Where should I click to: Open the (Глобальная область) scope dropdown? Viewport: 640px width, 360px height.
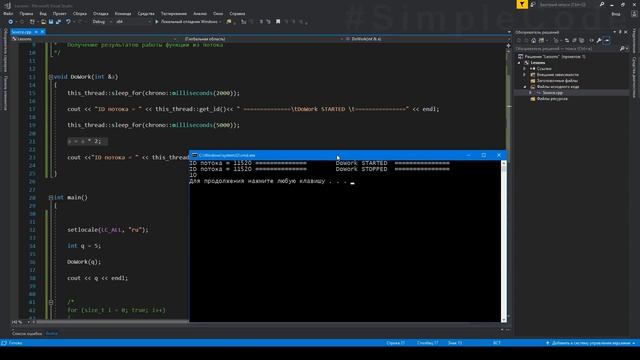261,39
